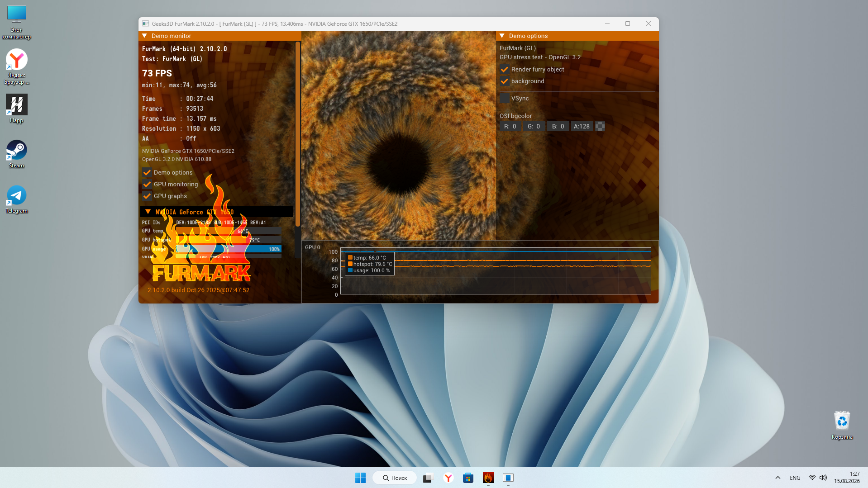Screen dimensions: 868x488
Task: Open the clock showing 1:27
Action: (847, 478)
